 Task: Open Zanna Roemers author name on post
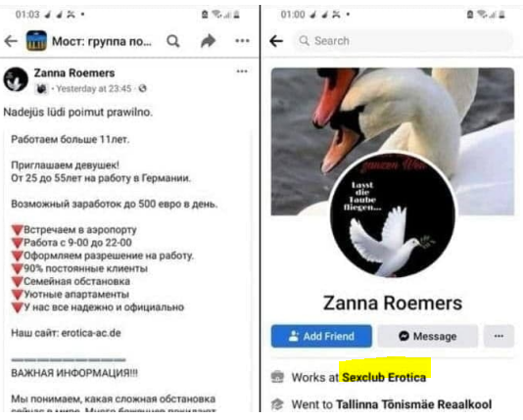(74, 73)
